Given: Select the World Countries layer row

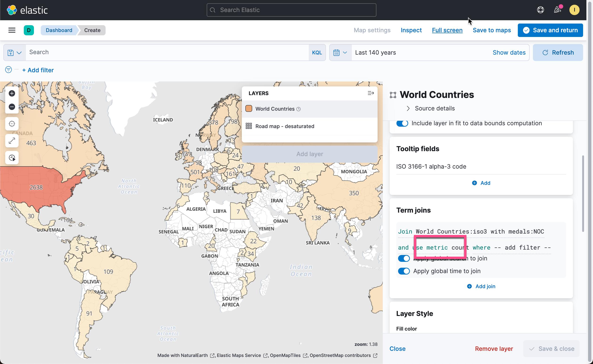Looking at the screenshot, I should click(309, 109).
